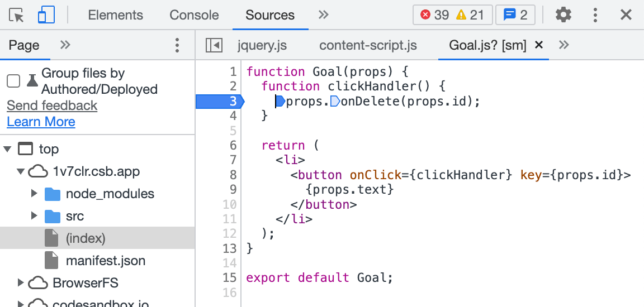Switch to the Console tab
The width and height of the screenshot is (644, 307).
click(x=194, y=15)
